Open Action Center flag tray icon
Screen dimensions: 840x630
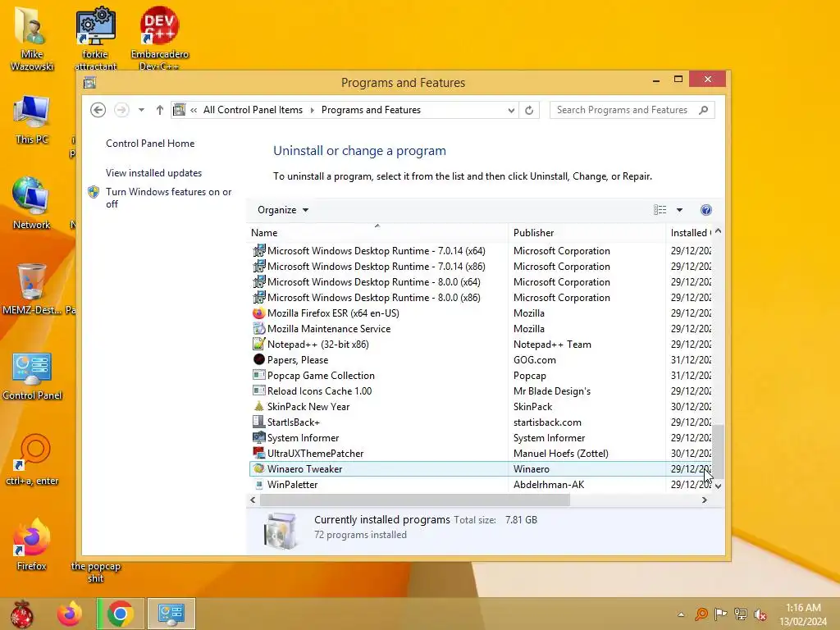720,614
